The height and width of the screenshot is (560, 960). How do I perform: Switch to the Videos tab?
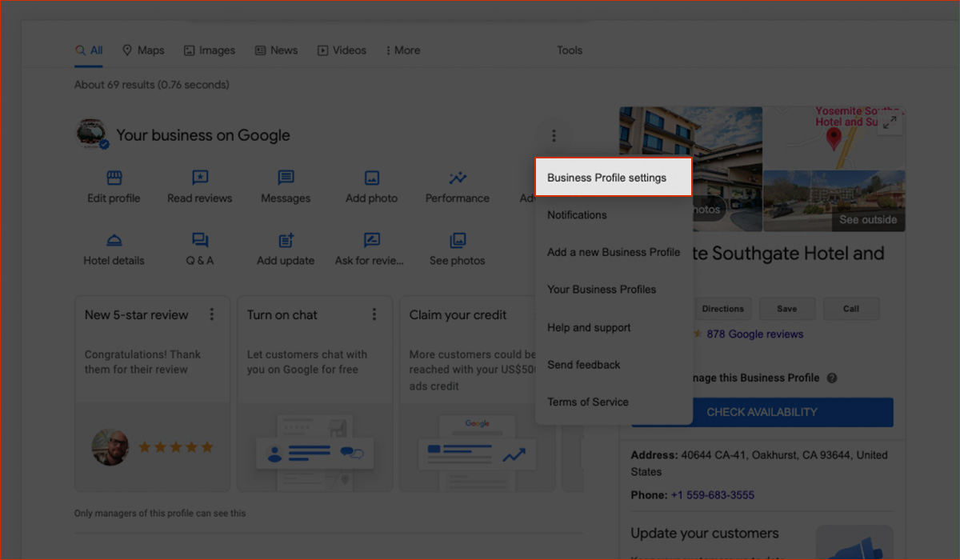pos(342,50)
